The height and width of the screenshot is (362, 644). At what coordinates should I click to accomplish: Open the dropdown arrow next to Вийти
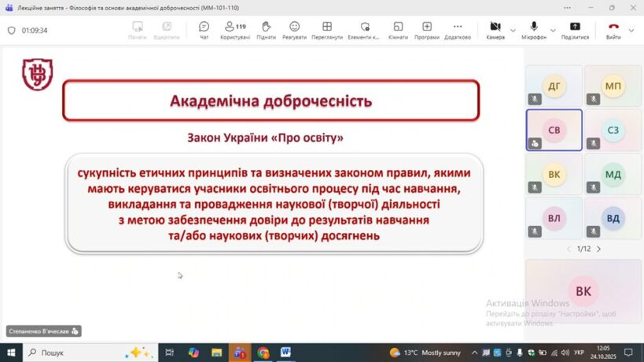click(x=633, y=30)
